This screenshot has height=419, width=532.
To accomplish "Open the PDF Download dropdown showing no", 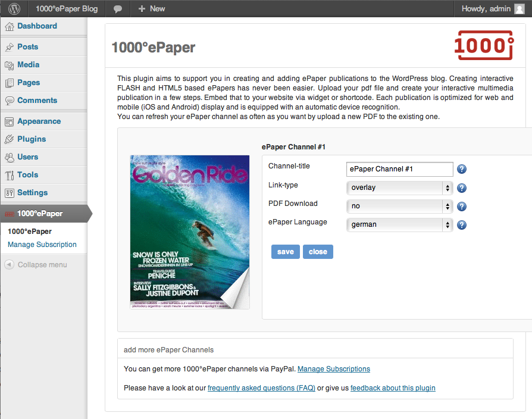I will [x=400, y=206].
